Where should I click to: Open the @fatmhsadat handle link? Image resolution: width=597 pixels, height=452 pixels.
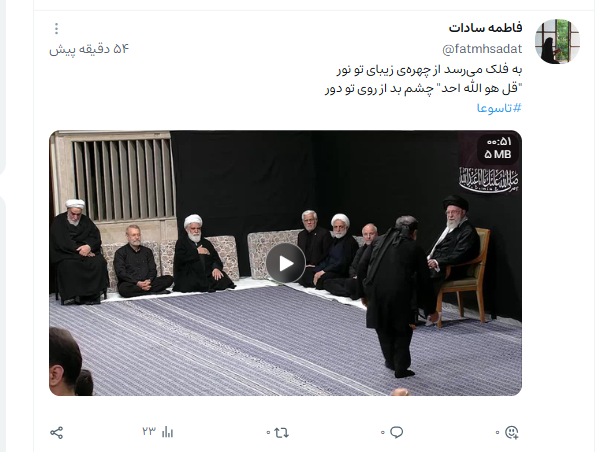point(482,49)
